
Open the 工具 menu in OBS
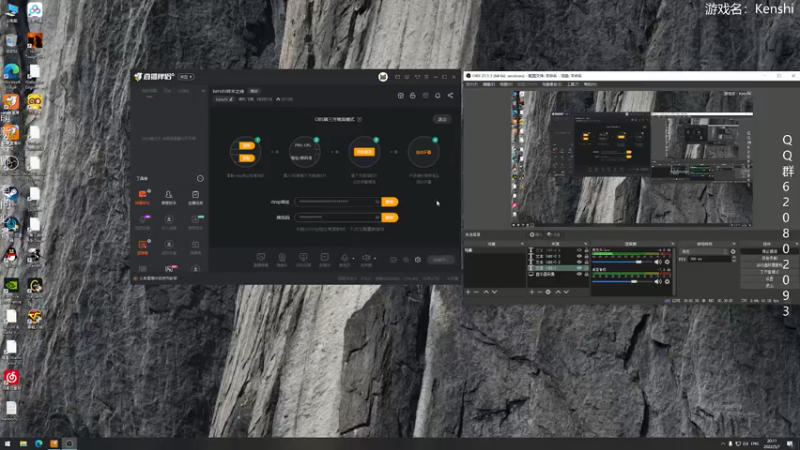pyautogui.click(x=573, y=84)
